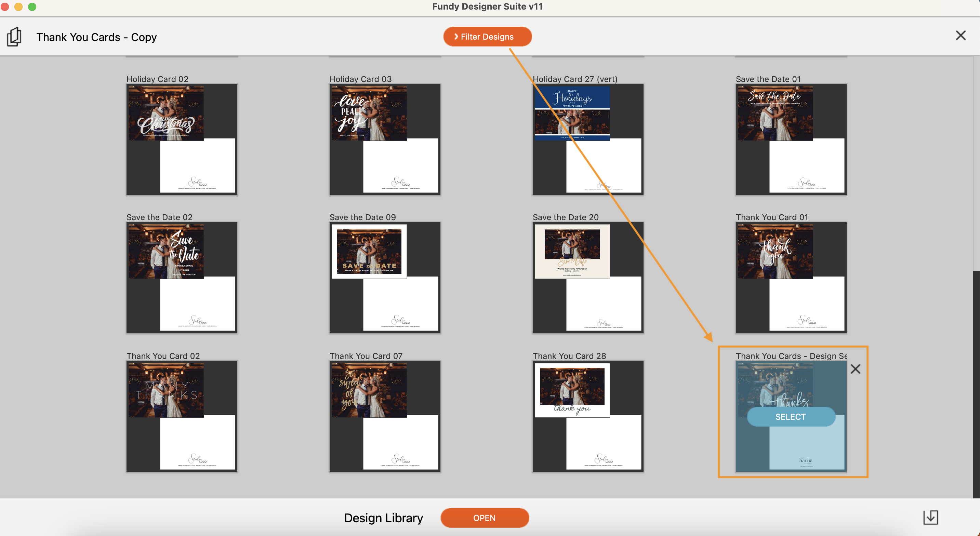The image size is (980, 536).
Task: Click the 'Thank You Card 02' label
Action: pos(163,356)
